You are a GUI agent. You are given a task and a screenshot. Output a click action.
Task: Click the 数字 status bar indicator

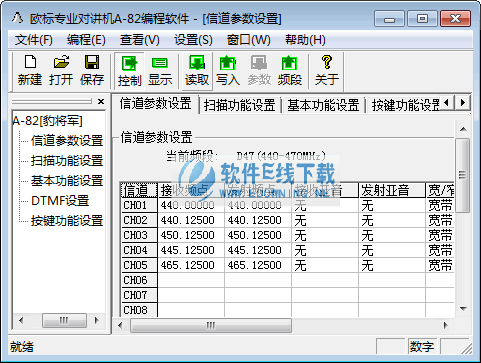[x=422, y=347]
